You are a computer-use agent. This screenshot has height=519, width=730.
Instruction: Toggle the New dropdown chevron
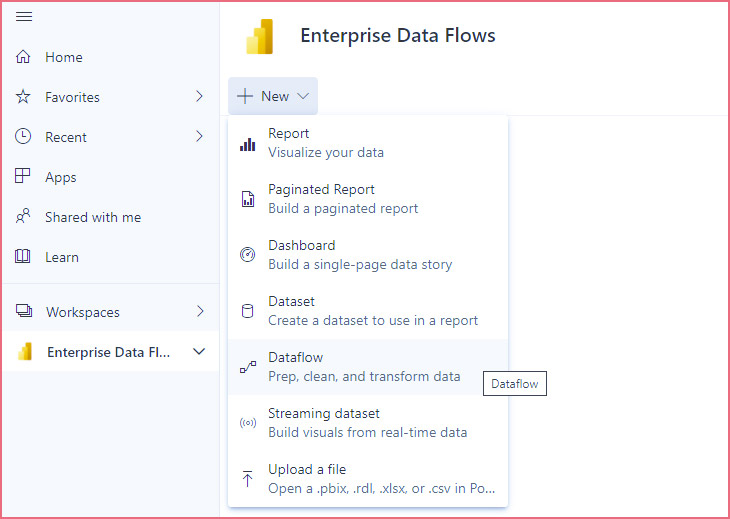click(x=303, y=96)
